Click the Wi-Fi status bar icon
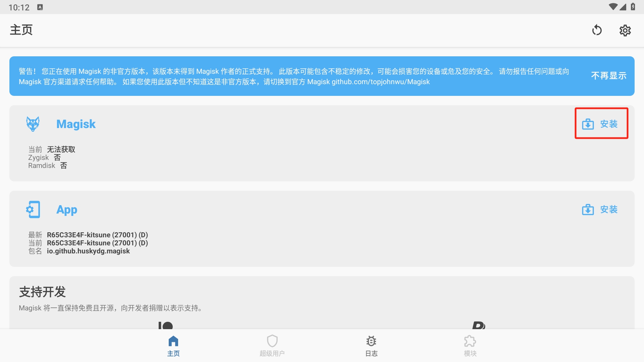 pyautogui.click(x=613, y=7)
